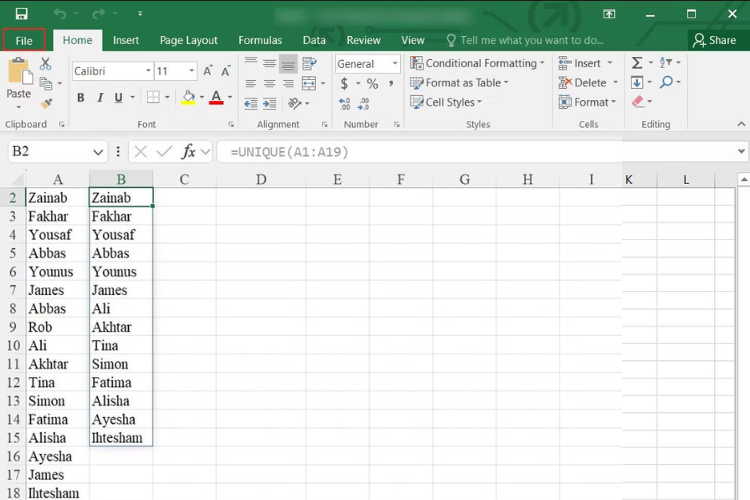The height and width of the screenshot is (500, 750).
Task: Click the Orientation text angle icon
Action: (295, 103)
